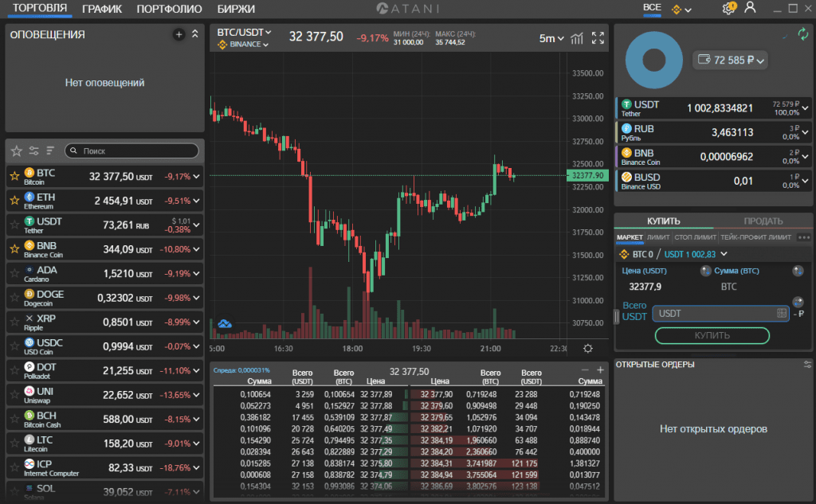Toggle favorite star for DOT row
Viewport: 816px width, 504px height.
pyautogui.click(x=14, y=370)
